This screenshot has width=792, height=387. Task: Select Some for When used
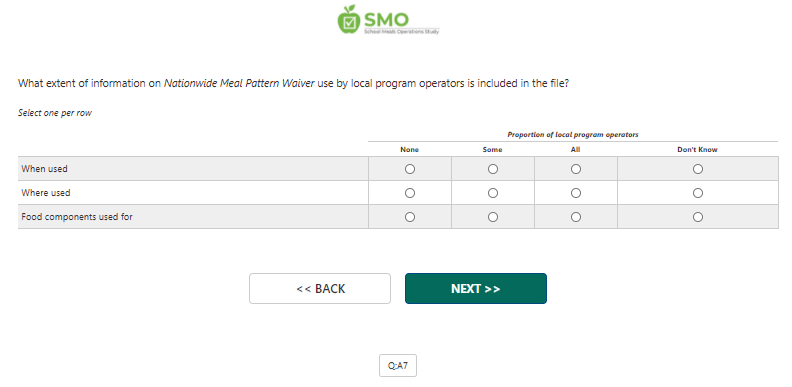click(492, 169)
